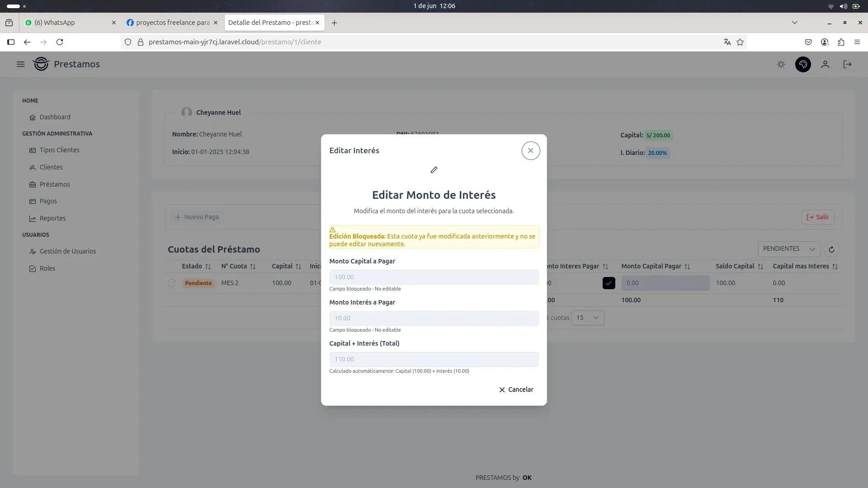The height and width of the screenshot is (488, 868).
Task: Select the radio button on MES 2 row
Action: (x=172, y=283)
